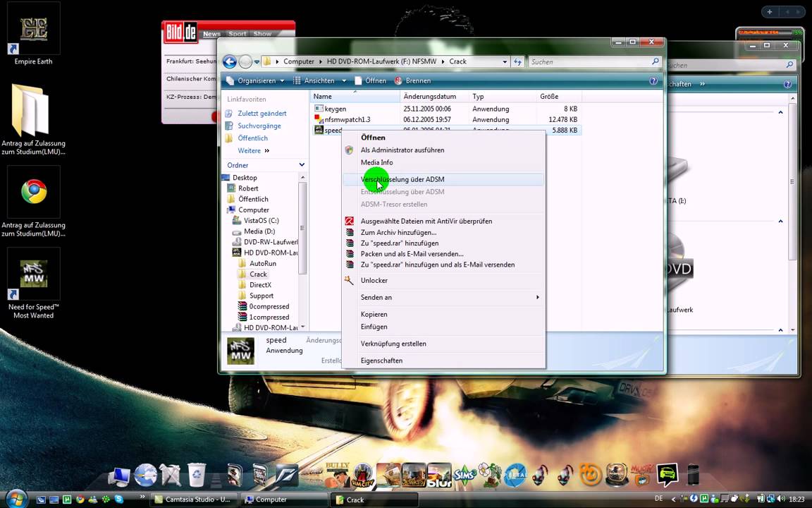812x508 pixels.
Task: Show hidden system tray icons arrow
Action: 675,499
